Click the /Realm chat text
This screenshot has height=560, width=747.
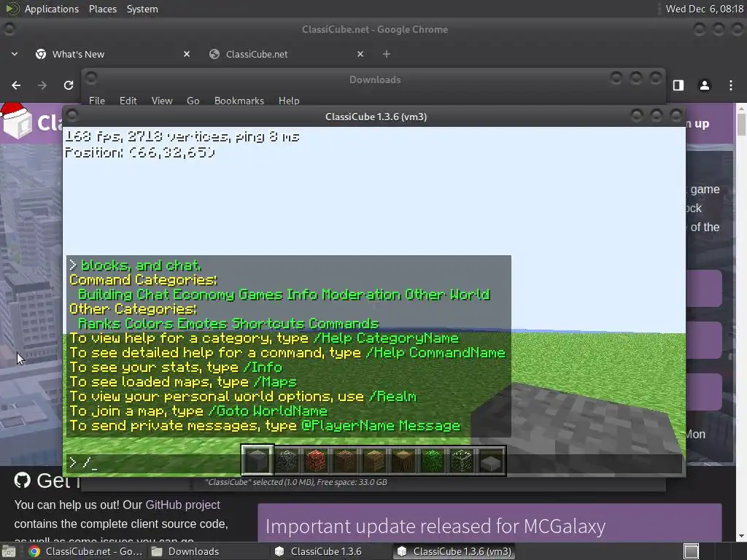pos(392,396)
